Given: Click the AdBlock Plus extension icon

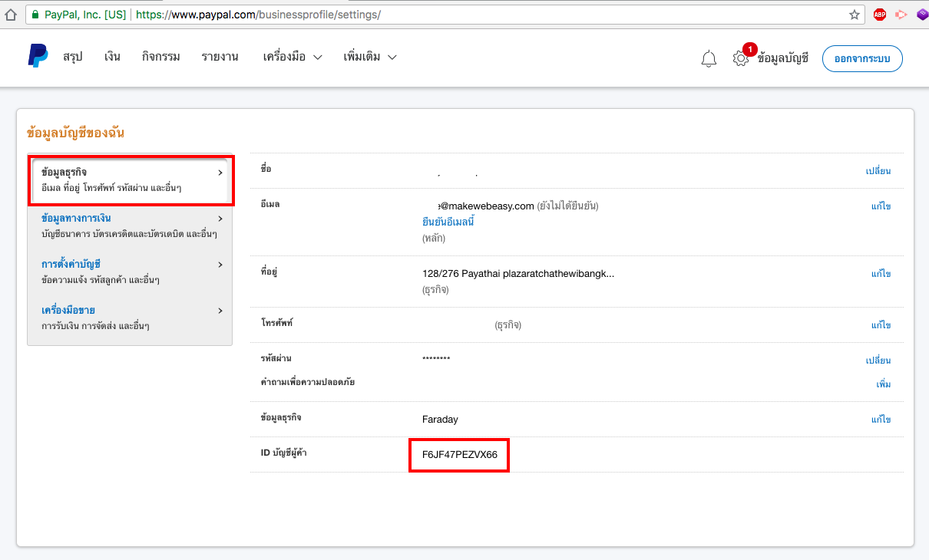Looking at the screenshot, I should tap(879, 15).
